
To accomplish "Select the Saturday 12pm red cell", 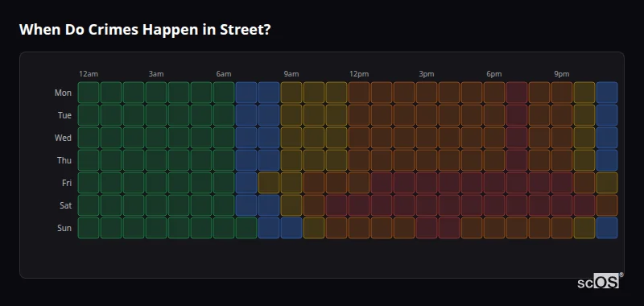I will point(359,205).
